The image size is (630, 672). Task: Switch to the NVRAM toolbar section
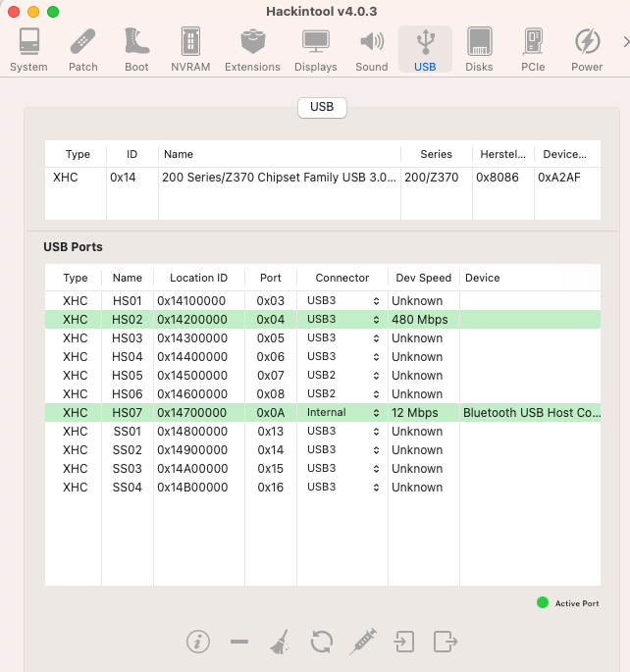tap(190, 50)
